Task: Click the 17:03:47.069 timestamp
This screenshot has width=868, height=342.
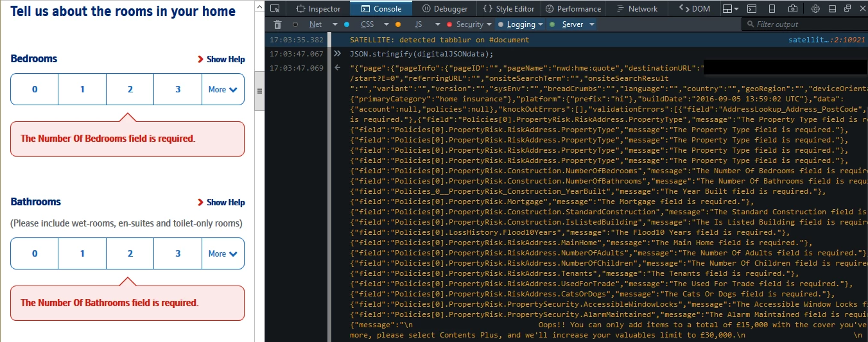Action: [297, 68]
